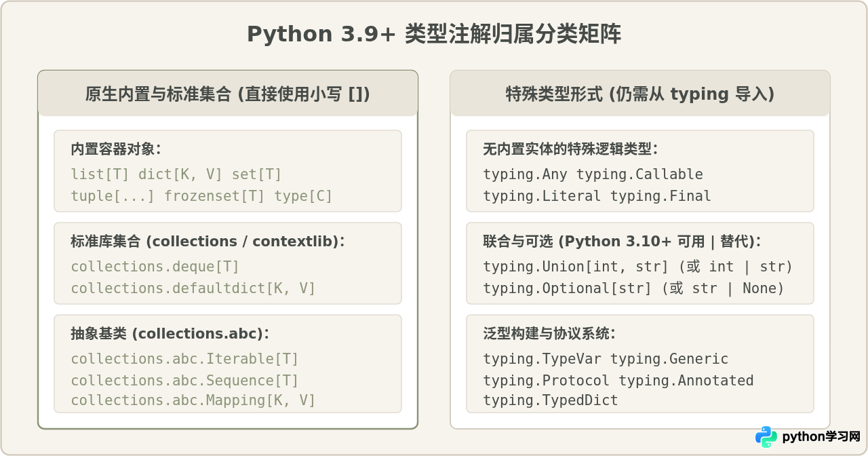The image size is (868, 456).
Task: Click the Python logo icon
Action: (766, 437)
